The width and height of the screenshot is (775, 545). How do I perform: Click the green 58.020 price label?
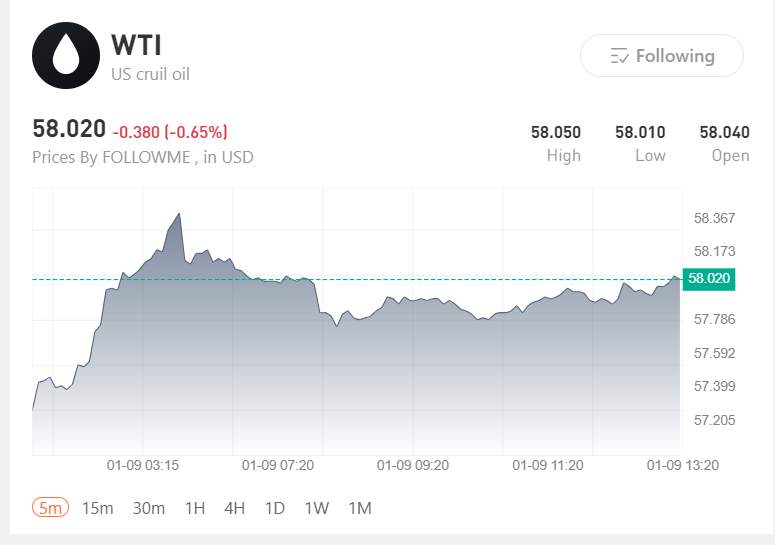708,279
